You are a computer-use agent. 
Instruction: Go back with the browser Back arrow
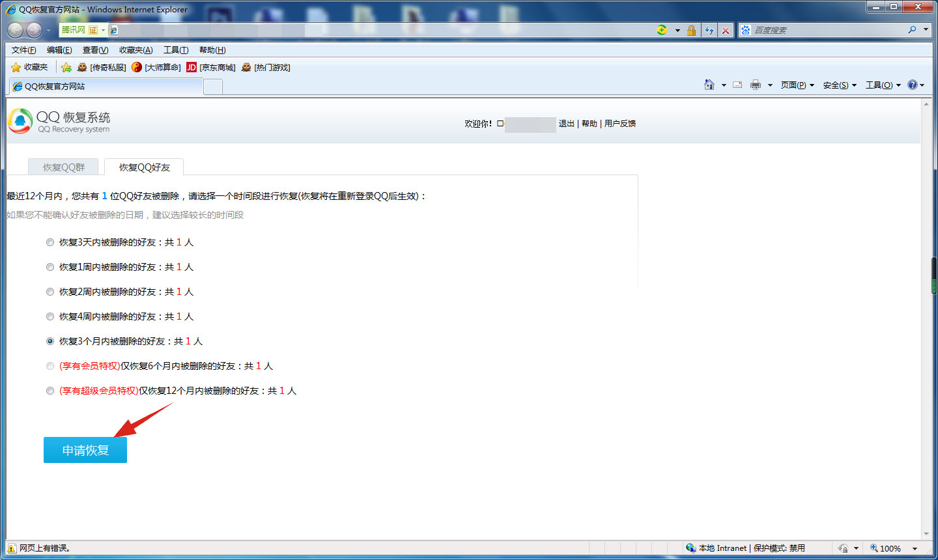click(x=15, y=30)
